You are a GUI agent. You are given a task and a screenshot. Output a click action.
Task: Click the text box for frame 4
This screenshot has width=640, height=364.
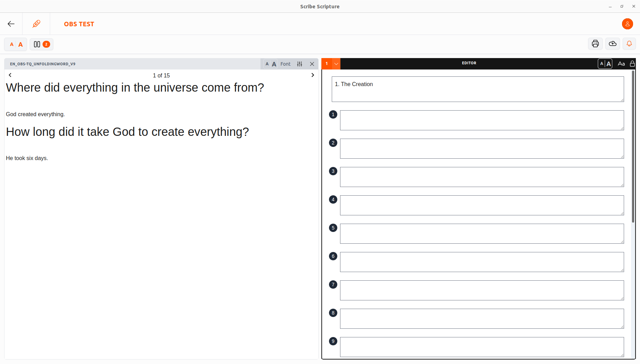coord(482,205)
